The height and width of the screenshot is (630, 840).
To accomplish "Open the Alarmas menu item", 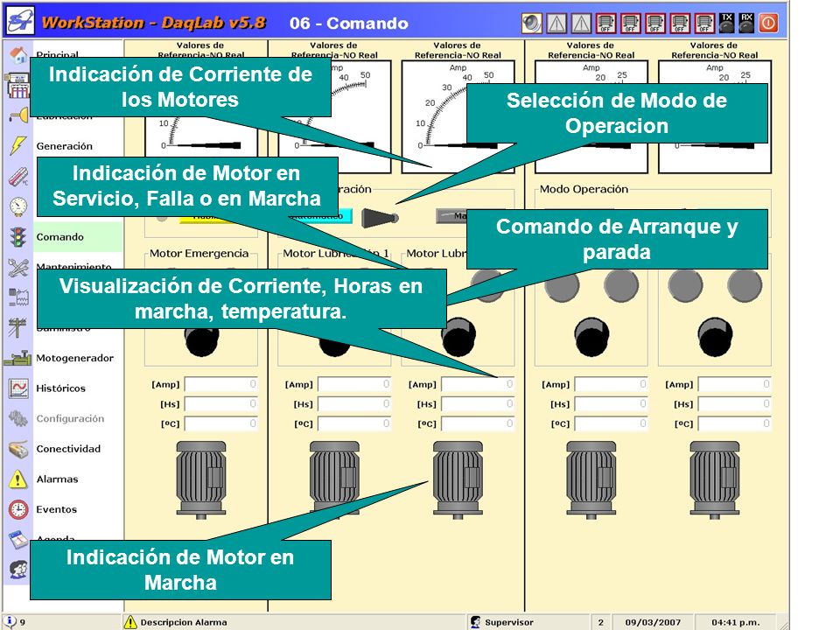I will point(57,479).
